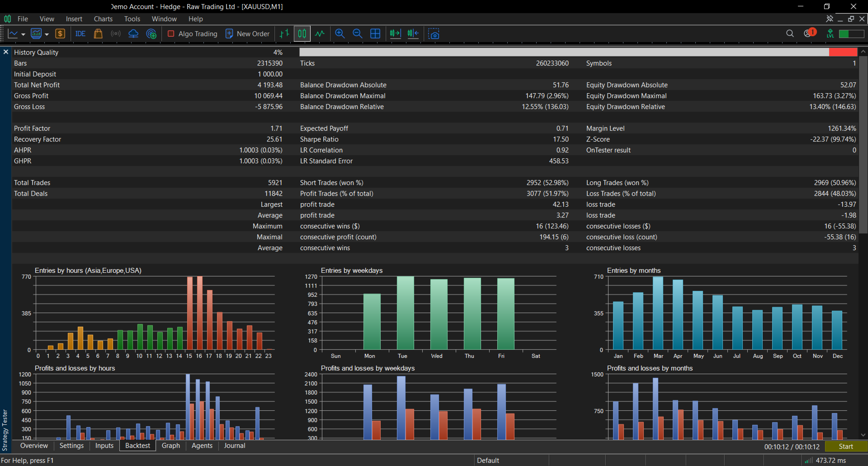Click the tile windows grid icon

coord(375,34)
